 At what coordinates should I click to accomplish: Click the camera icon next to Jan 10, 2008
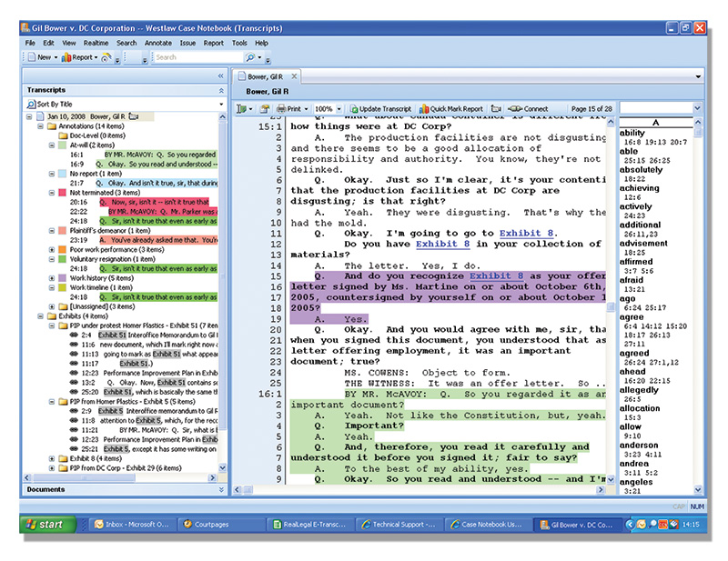coord(134,116)
